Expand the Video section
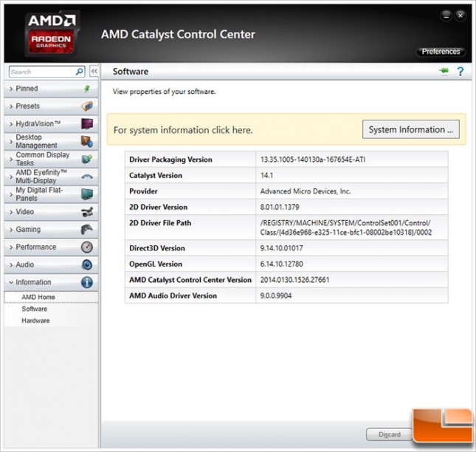This screenshot has width=476, height=452. pyautogui.click(x=51, y=212)
